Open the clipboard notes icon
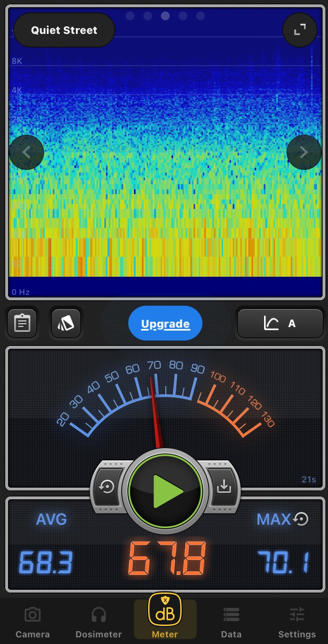Screen dimensions: 328x644 pos(22,324)
